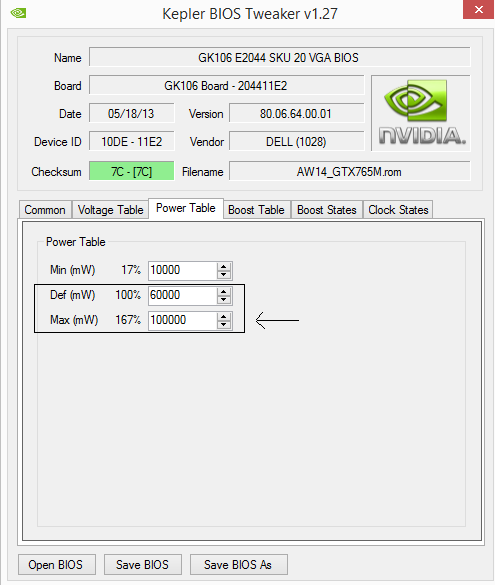
Task: Click the 17% label next to Min
Action: tap(131, 270)
